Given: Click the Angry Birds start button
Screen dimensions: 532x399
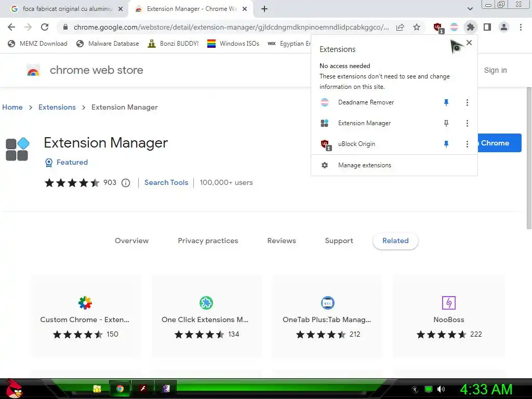Looking at the screenshot, I should click(x=14, y=389).
